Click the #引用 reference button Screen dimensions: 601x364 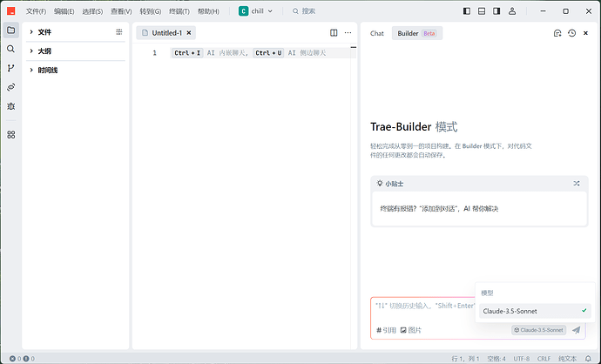pyautogui.click(x=386, y=330)
